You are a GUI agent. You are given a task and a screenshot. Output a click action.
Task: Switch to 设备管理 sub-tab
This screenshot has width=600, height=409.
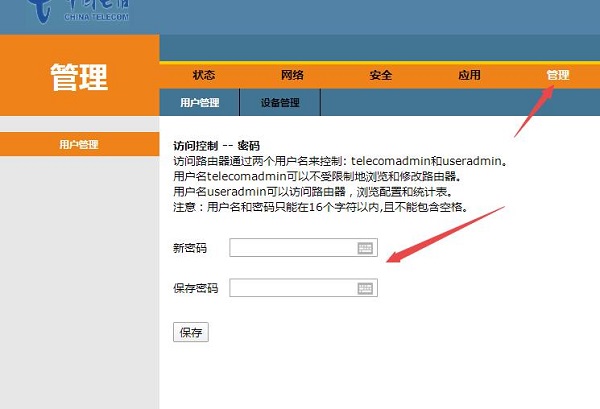pos(280,102)
